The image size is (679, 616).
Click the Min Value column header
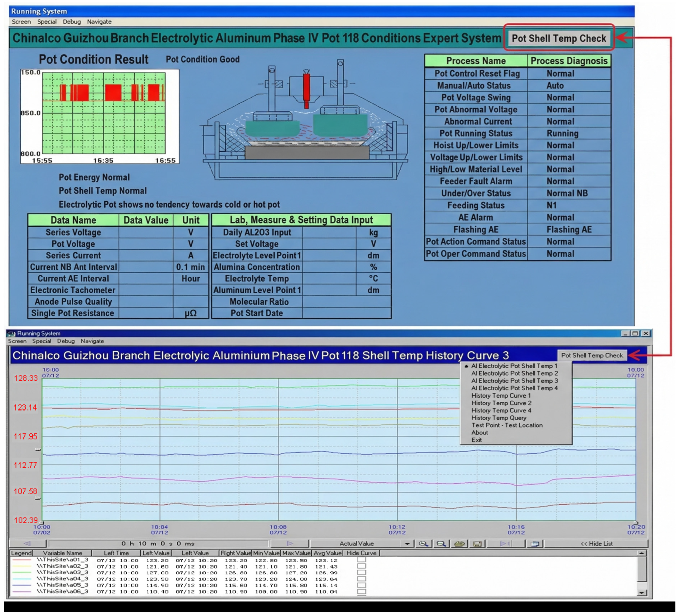point(266,553)
